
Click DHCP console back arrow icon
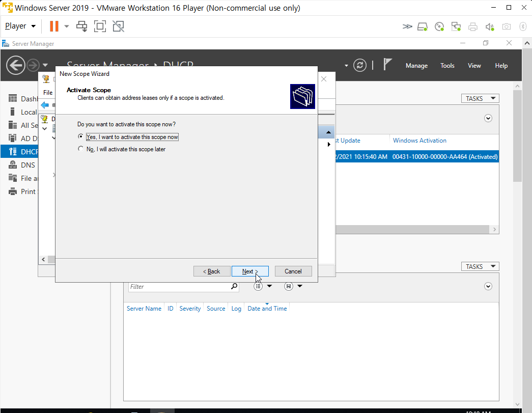[x=45, y=105]
